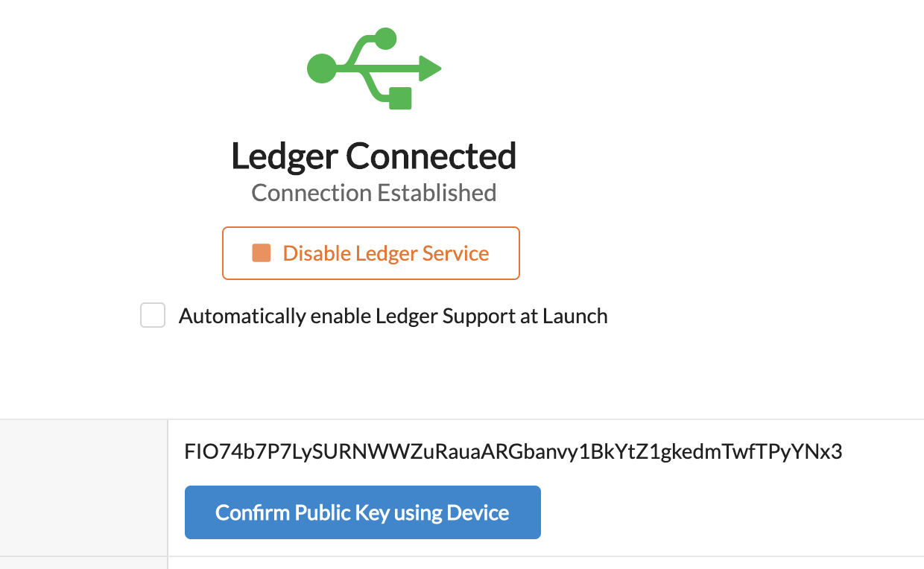The width and height of the screenshot is (924, 569).
Task: Click the gray label cell beside public key
Action: coord(83,487)
